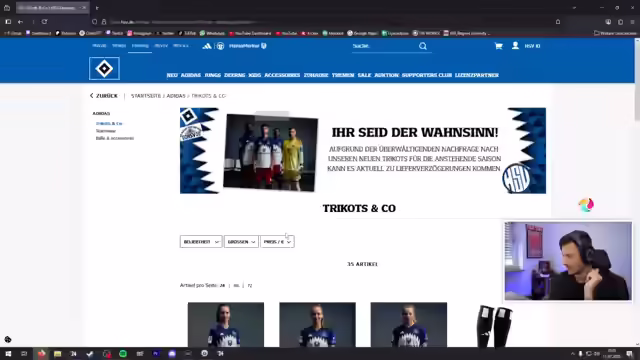Open a new browser tab

pyautogui.click(x=97, y=8)
